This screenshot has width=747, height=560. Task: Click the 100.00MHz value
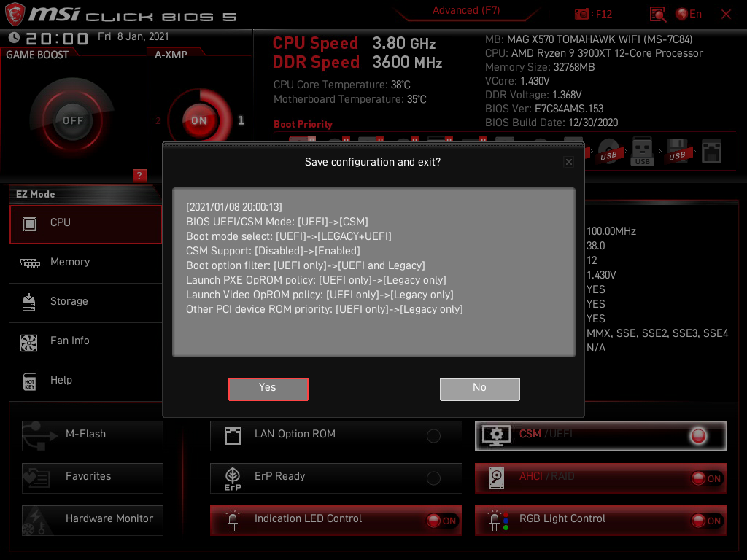(611, 231)
